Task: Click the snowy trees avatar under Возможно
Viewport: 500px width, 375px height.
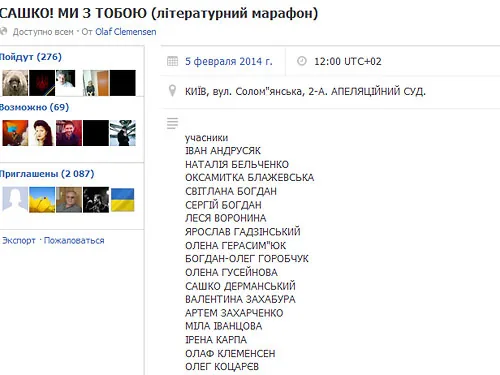Action: pos(123,133)
